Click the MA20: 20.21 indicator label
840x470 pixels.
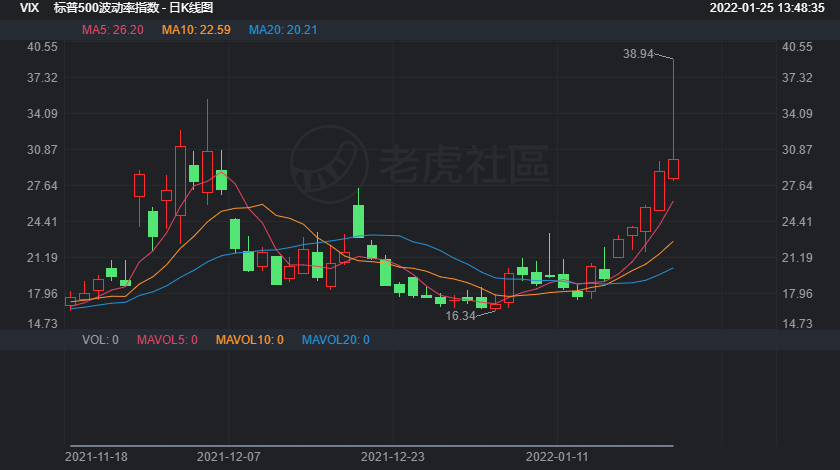[283, 30]
